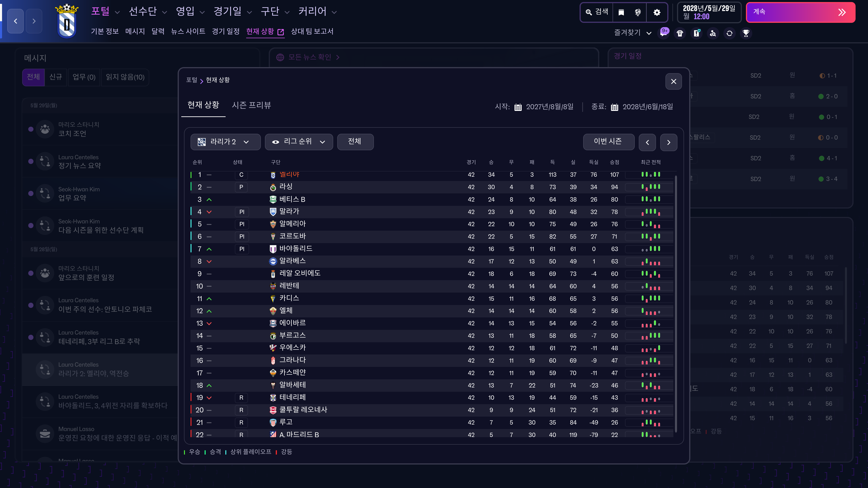Click the squad shirt shortcut icon
The image size is (868, 488).
pos(680,33)
